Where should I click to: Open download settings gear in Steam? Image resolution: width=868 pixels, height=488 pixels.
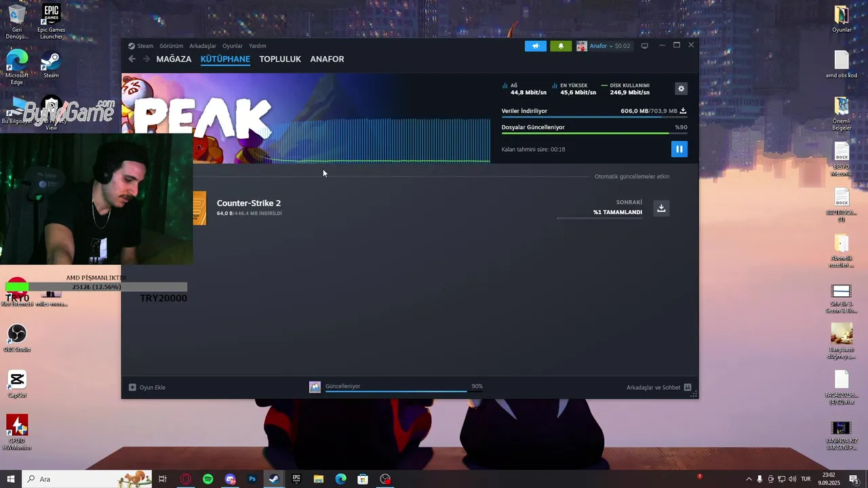point(681,89)
